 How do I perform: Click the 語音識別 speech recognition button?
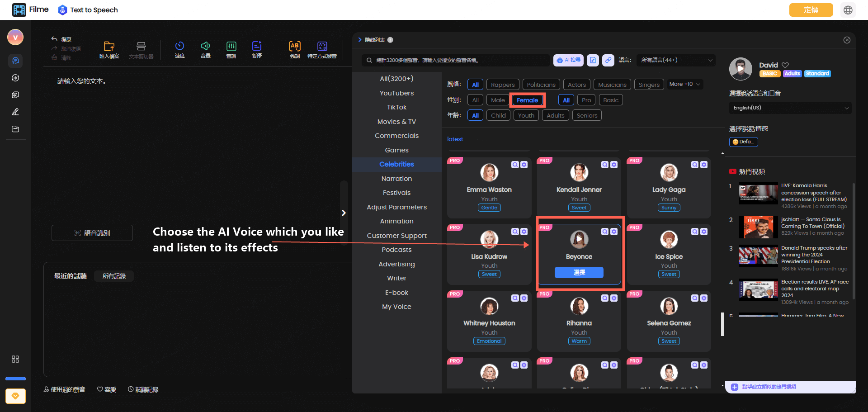coord(92,233)
